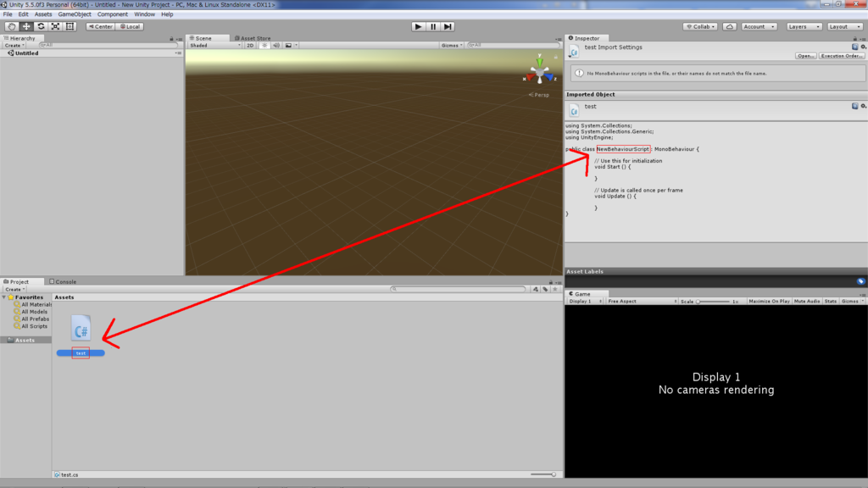The image size is (868, 488).
Task: Toggle 2D scene view
Action: tap(250, 46)
